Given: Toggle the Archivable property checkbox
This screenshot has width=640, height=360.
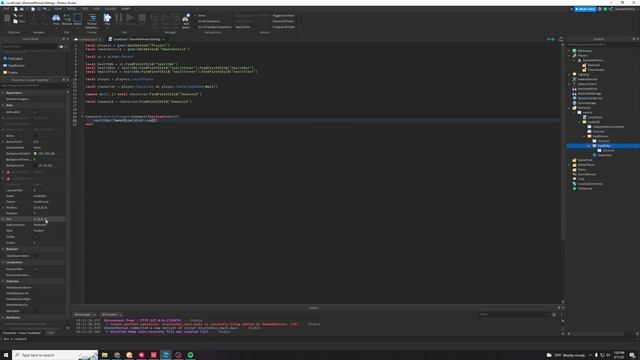Looking at the screenshot, I should (36, 112).
